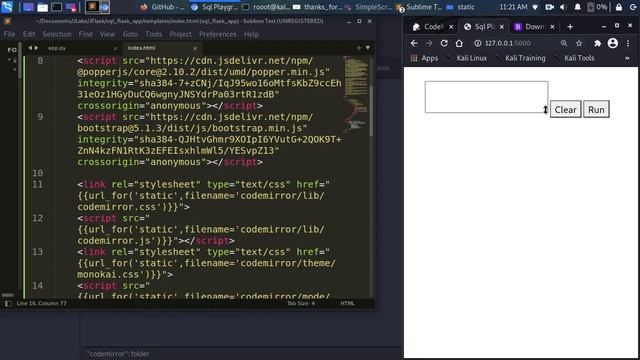Launch the terminal from the panel
640x360 pixels.
57,7
